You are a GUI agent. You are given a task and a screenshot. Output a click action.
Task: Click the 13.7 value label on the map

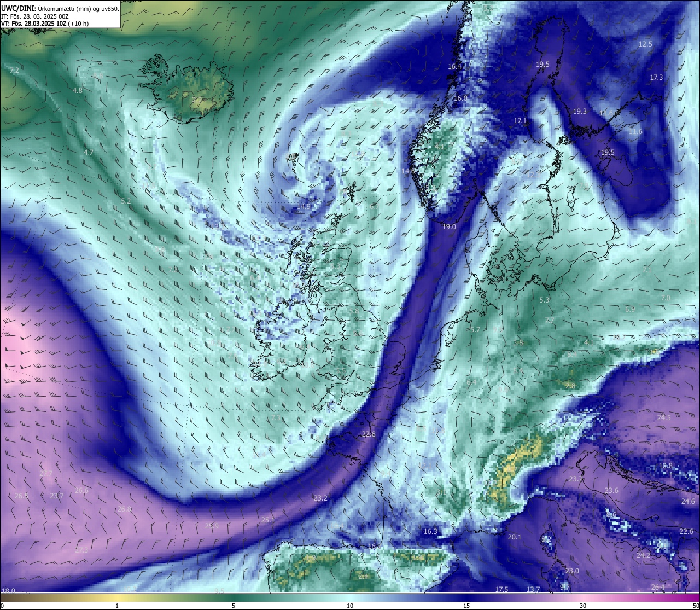[533, 590]
